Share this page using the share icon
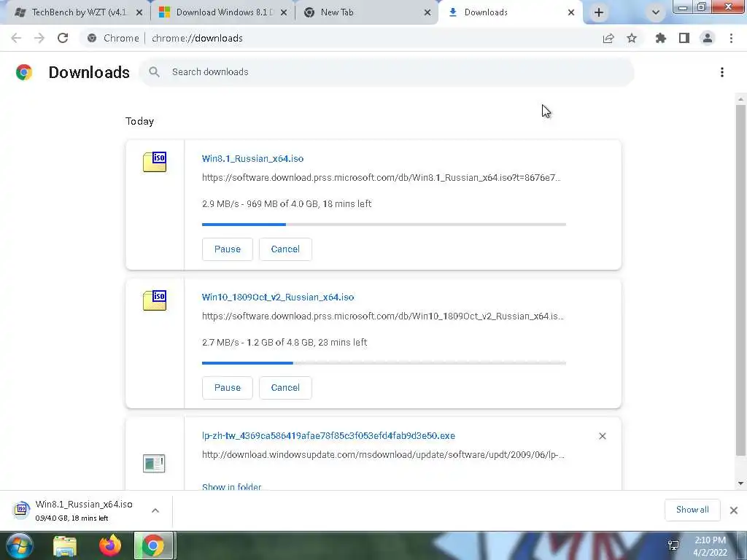The image size is (747, 560). (x=608, y=38)
